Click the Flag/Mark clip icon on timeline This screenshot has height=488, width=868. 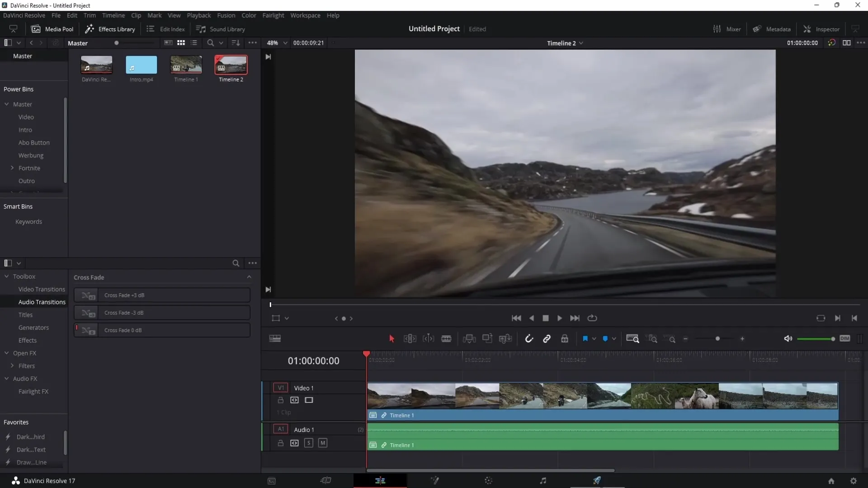click(x=585, y=338)
